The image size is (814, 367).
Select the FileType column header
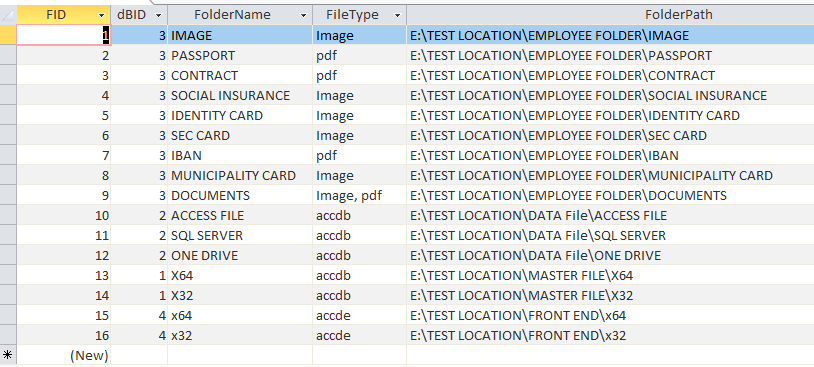coord(359,15)
